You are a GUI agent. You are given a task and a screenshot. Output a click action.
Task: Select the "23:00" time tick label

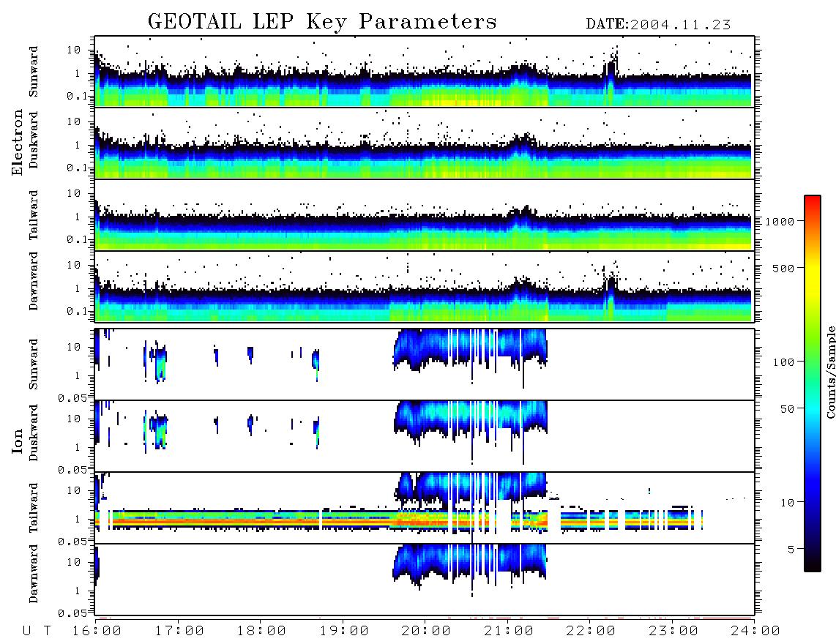click(x=673, y=632)
